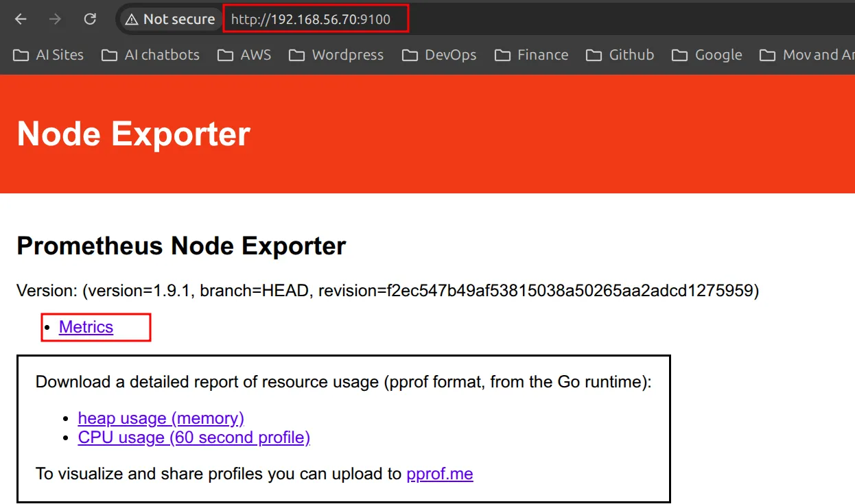This screenshot has height=504, width=855.
Task: Go back using the browser back arrow
Action: pos(21,19)
